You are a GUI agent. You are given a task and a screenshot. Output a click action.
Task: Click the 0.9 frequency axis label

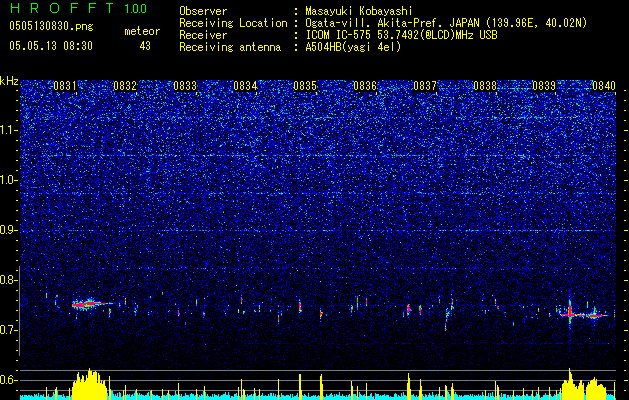click(9, 230)
